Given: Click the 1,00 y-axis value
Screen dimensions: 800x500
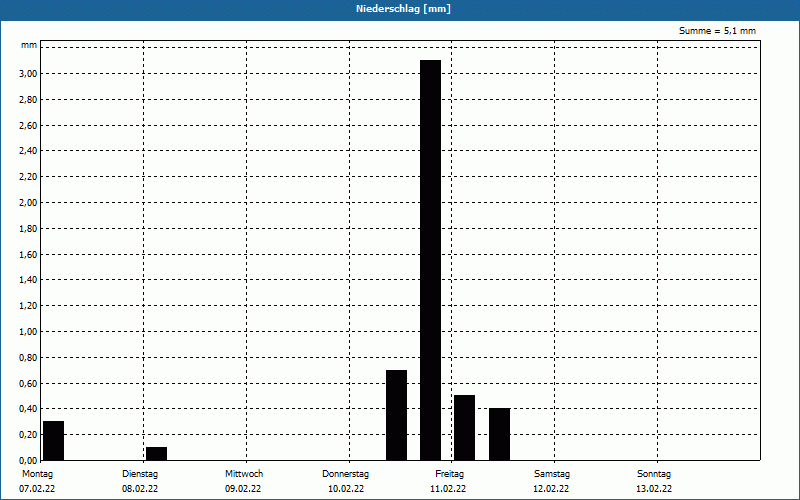Looking at the screenshot, I should pyautogui.click(x=28, y=332).
